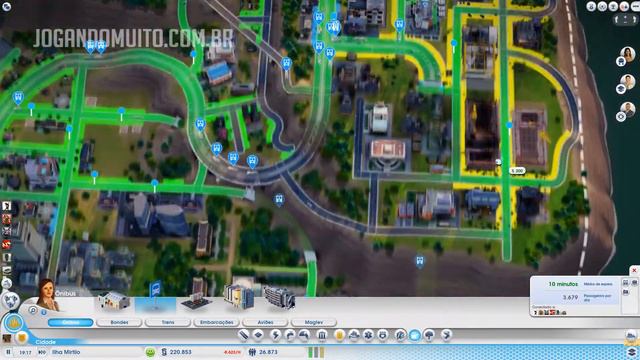The image size is (640, 360).
Task: Click the 3.679 passengers value
Action: pyautogui.click(x=570, y=297)
